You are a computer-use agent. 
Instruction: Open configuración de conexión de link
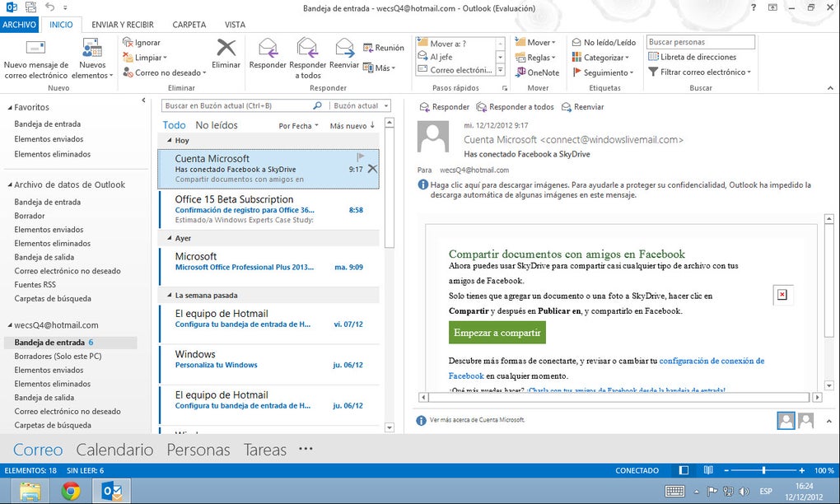[712, 361]
